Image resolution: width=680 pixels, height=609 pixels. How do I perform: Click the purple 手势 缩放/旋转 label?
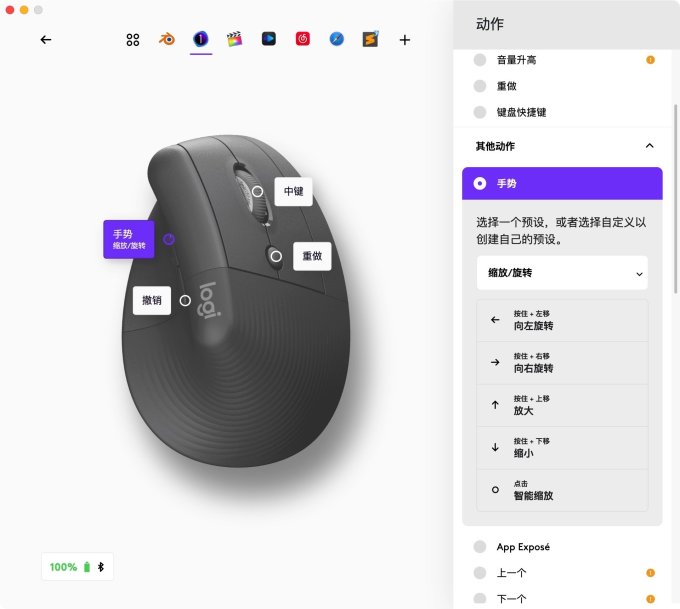129,239
